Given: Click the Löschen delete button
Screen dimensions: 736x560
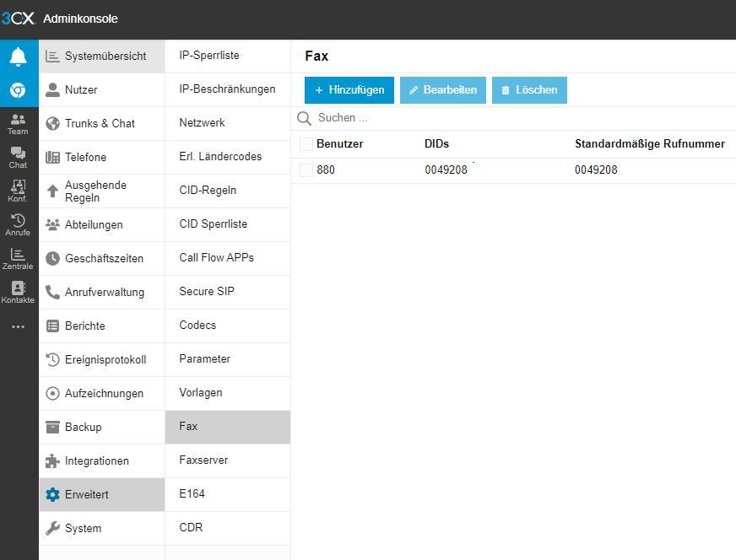Looking at the screenshot, I should tap(529, 90).
